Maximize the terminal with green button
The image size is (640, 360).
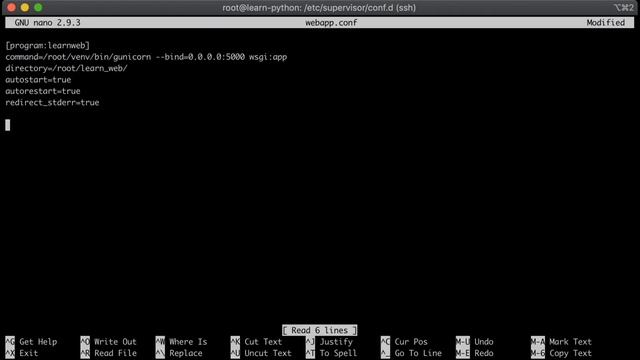[38, 7]
